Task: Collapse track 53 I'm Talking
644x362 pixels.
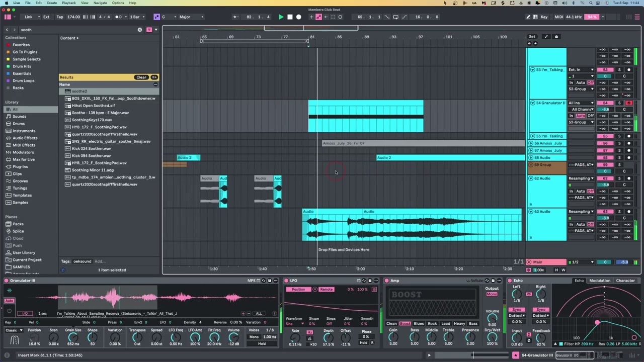Action: [x=532, y=70]
